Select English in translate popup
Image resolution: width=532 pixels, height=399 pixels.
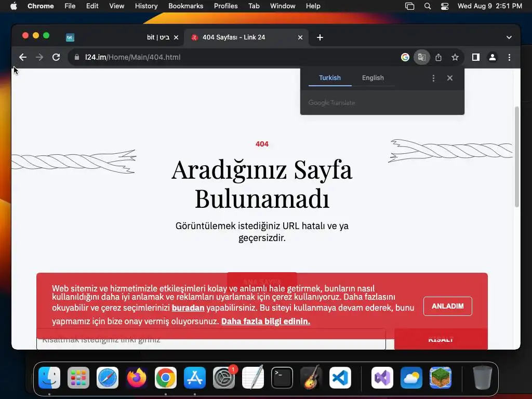(x=373, y=78)
